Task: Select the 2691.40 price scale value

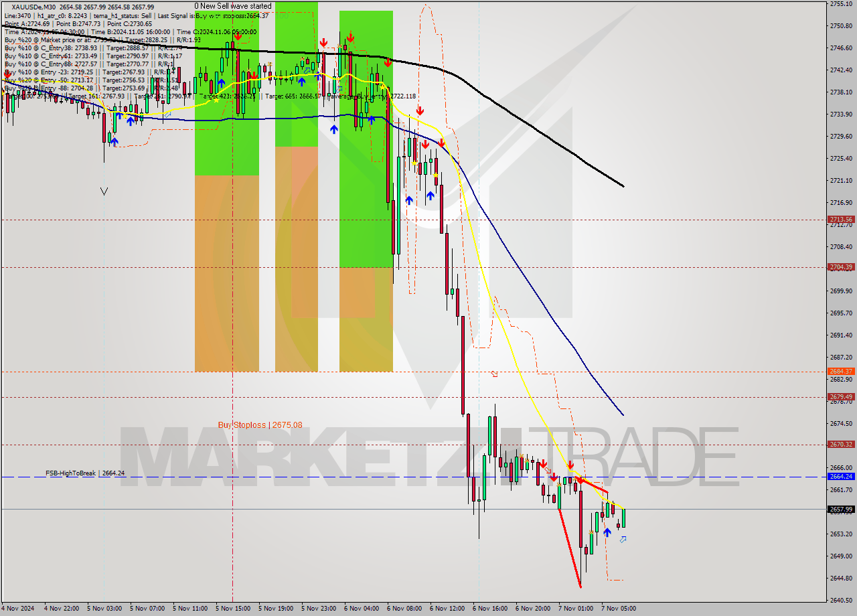Action: click(x=841, y=335)
